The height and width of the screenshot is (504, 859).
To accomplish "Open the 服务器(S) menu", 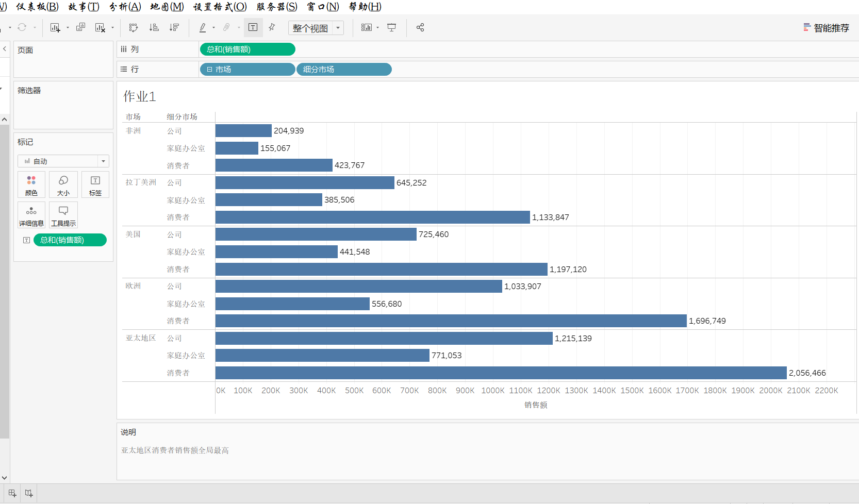I will pyautogui.click(x=277, y=7).
